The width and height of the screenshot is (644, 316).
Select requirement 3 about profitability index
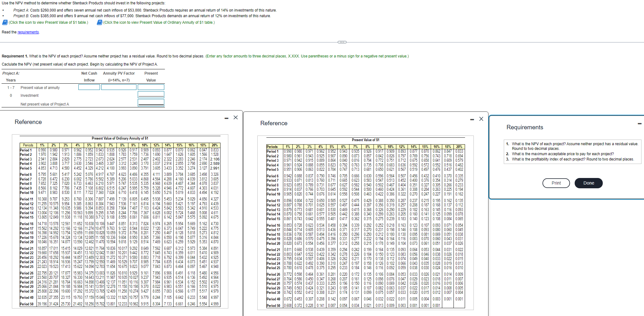pyautogui.click(x=573, y=159)
